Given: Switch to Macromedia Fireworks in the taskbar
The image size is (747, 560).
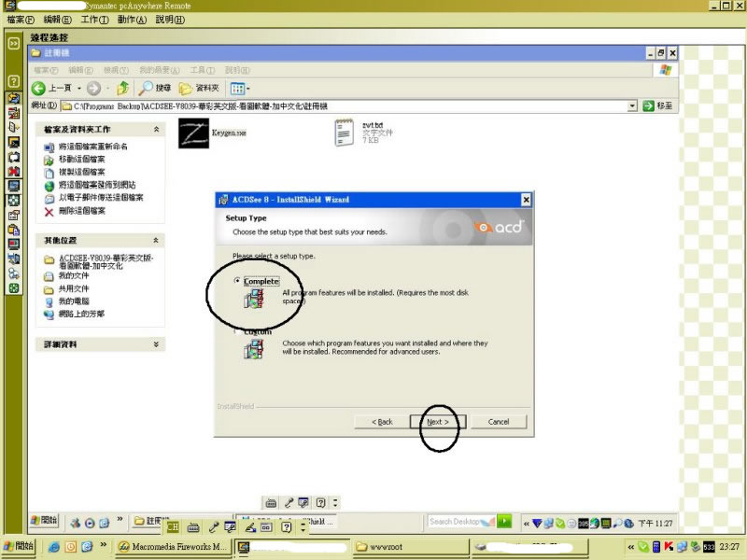Looking at the screenshot, I should click(x=174, y=547).
